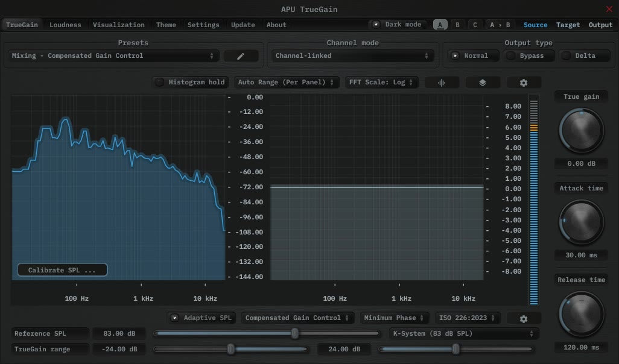Click the -24.00 dB TrueGain range field
The width and height of the screenshot is (619, 364).
[119, 349]
